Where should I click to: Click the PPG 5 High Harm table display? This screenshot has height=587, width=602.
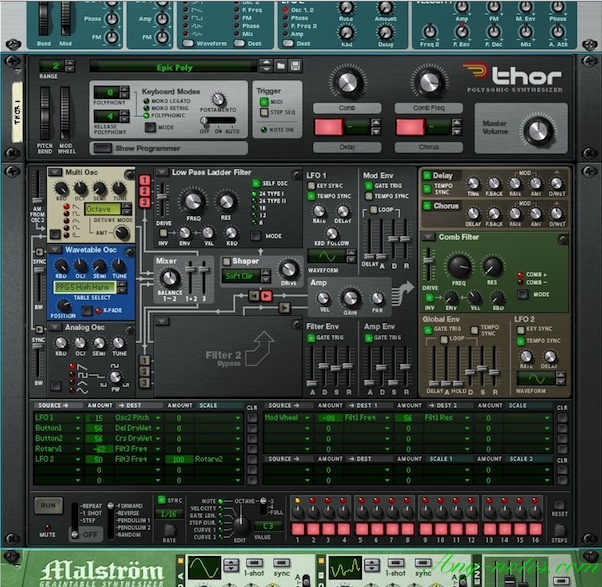[x=85, y=287]
